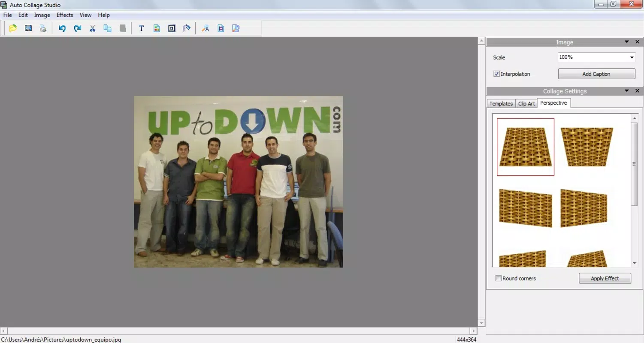644x343 pixels.
Task: Click the canvas vertical scroll-up arrow
Action: (x=481, y=41)
